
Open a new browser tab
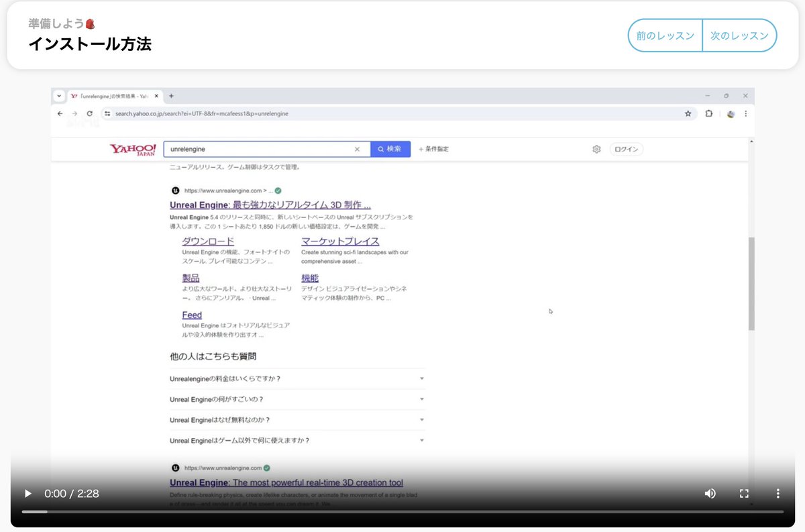point(171,96)
